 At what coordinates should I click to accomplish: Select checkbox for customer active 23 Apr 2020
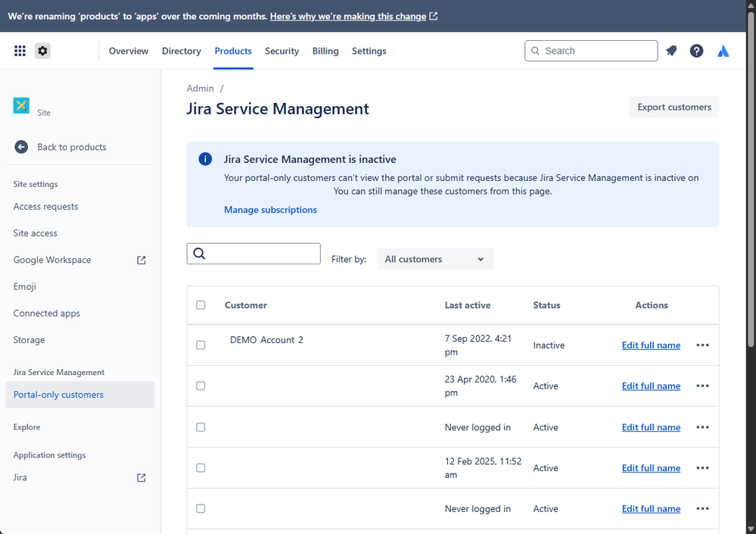201,386
